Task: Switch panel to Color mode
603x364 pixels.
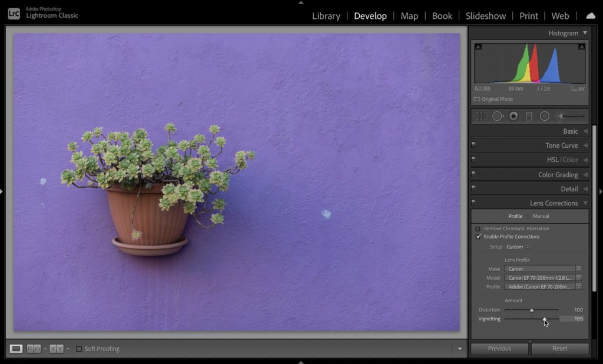Action: 570,160
